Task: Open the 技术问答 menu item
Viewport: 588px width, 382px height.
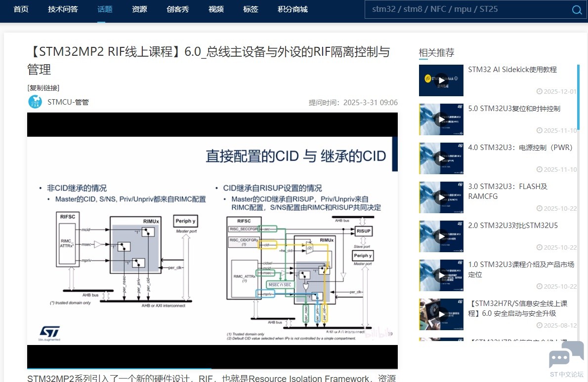Action: tap(63, 9)
